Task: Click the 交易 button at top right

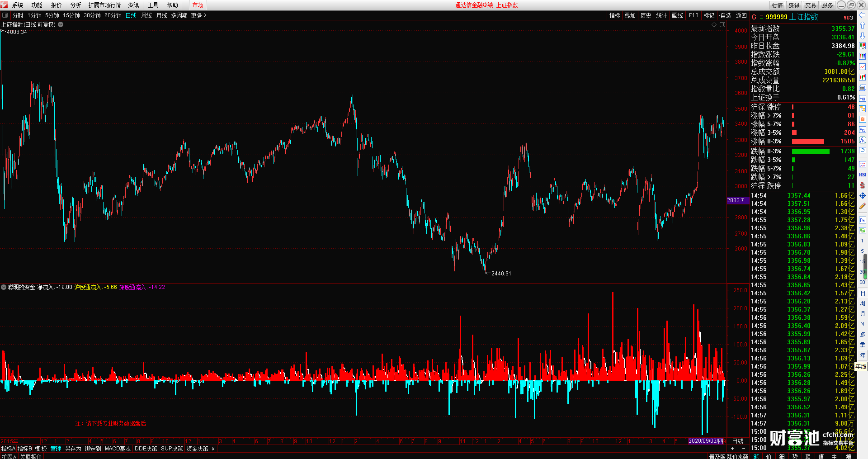Action: 811,5
